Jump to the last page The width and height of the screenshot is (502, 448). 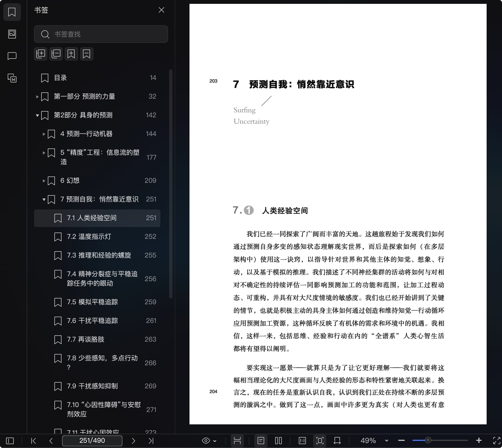151,441
